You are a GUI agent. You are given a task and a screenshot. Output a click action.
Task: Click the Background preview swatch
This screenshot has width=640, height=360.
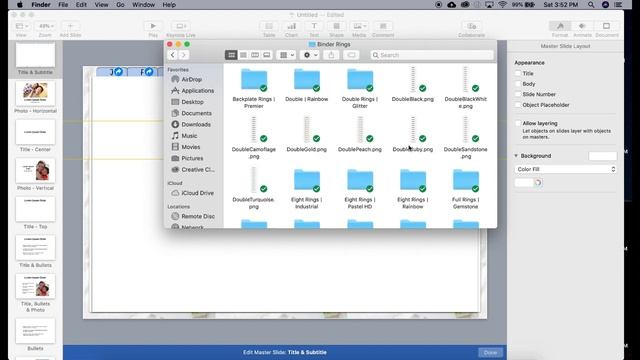(602, 156)
